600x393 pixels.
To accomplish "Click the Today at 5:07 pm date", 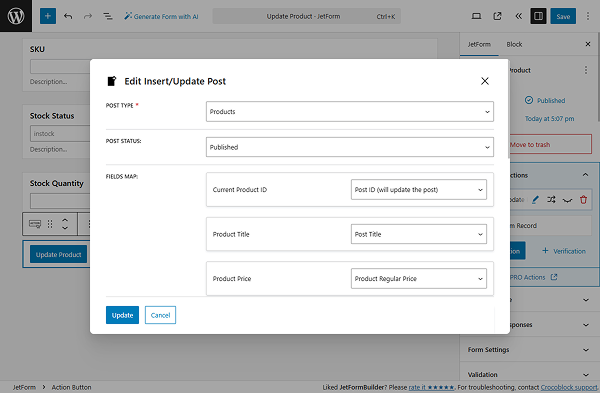I will tap(549, 119).
